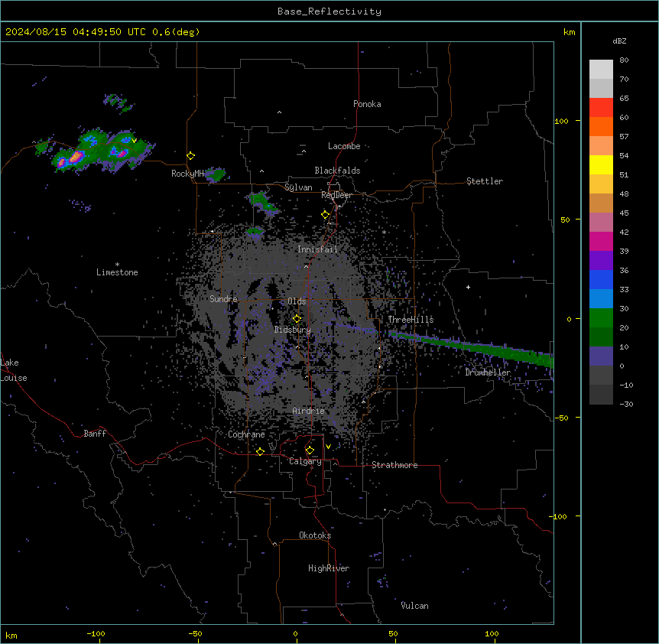Click the yellow v marker on the northwest storm cell
Viewport: 659px width, 644px height.
click(x=134, y=141)
